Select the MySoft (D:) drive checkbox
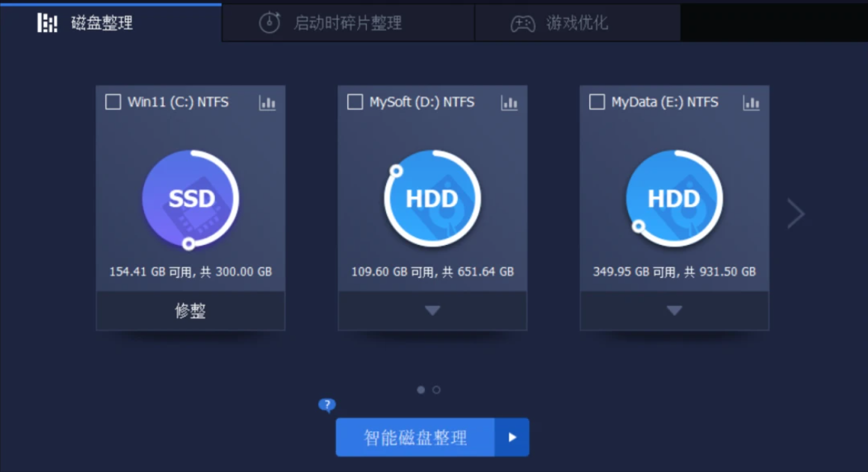The image size is (868, 472). coord(355,102)
